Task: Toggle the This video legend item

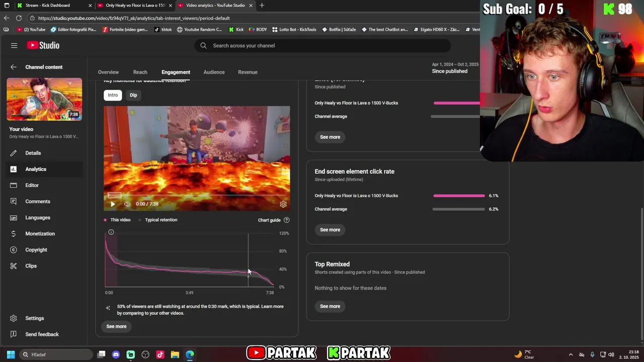Action: tap(117, 220)
